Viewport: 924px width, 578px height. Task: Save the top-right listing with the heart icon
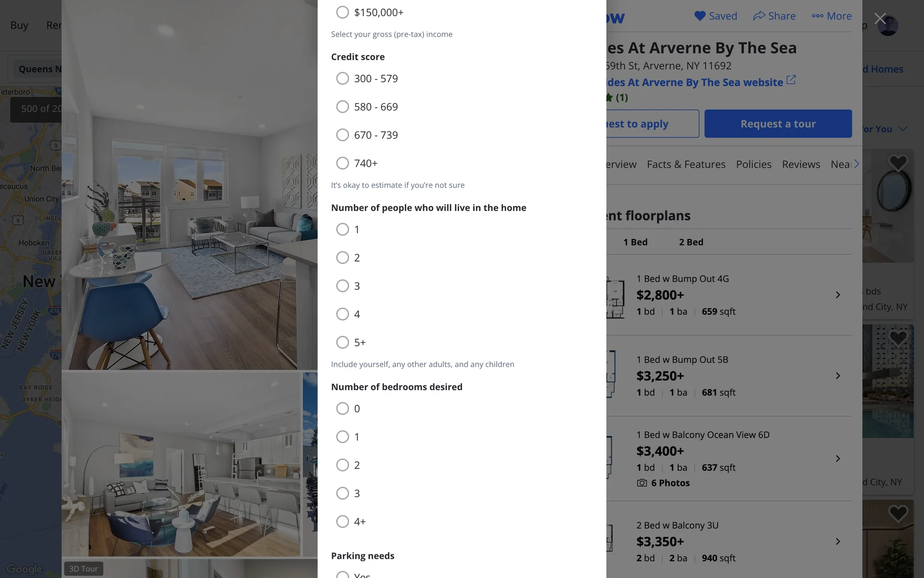click(x=898, y=163)
